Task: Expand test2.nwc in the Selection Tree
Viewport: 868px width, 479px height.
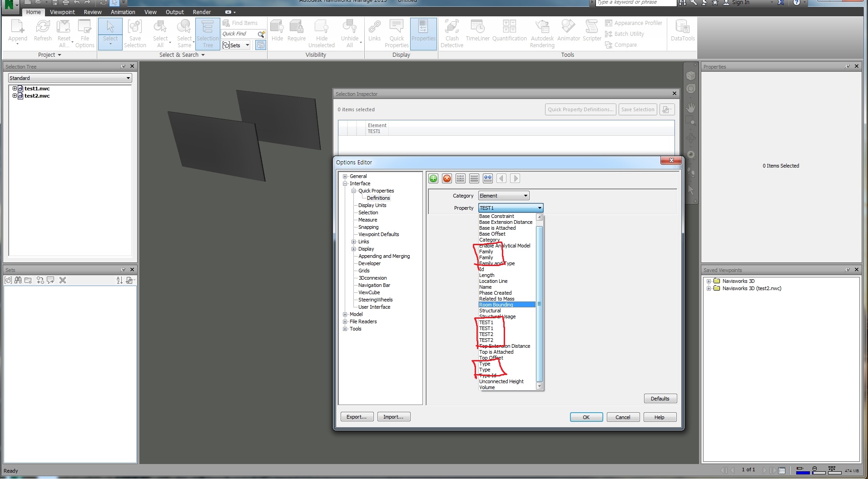Action: [x=15, y=96]
